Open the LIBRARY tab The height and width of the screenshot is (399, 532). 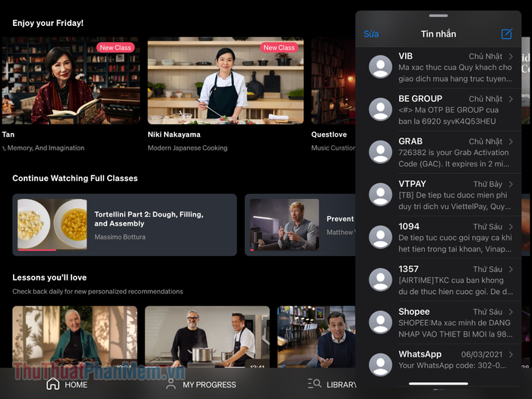[331, 385]
